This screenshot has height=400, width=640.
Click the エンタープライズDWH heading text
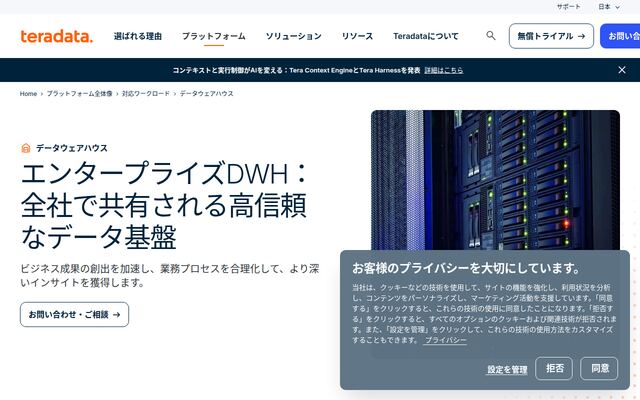(x=163, y=205)
